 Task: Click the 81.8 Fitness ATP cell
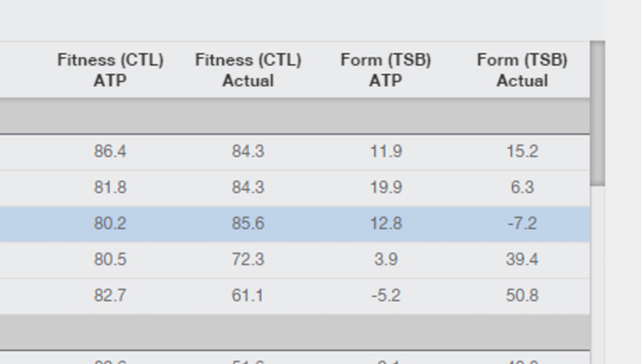click(x=110, y=187)
